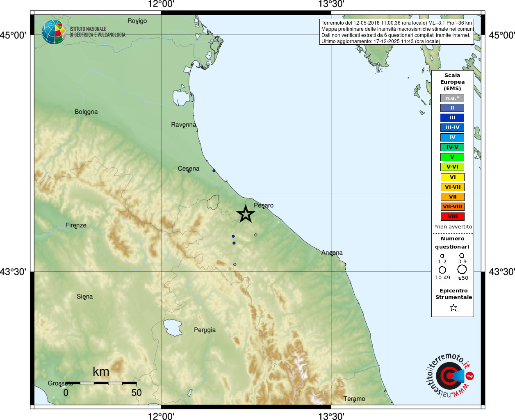Click the Grosseto city label

tap(61, 383)
